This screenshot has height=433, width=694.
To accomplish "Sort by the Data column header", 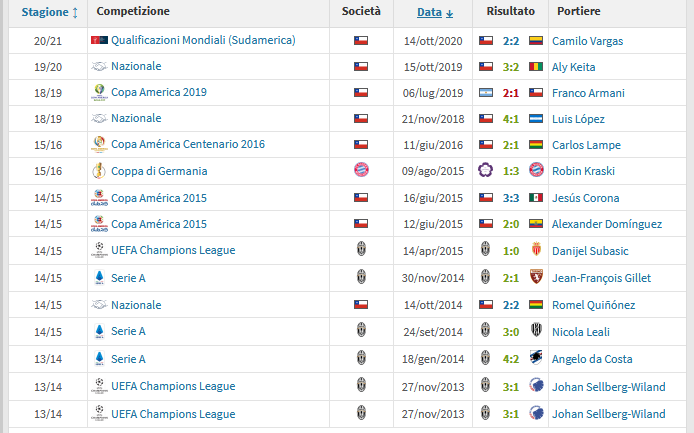I will pos(435,12).
